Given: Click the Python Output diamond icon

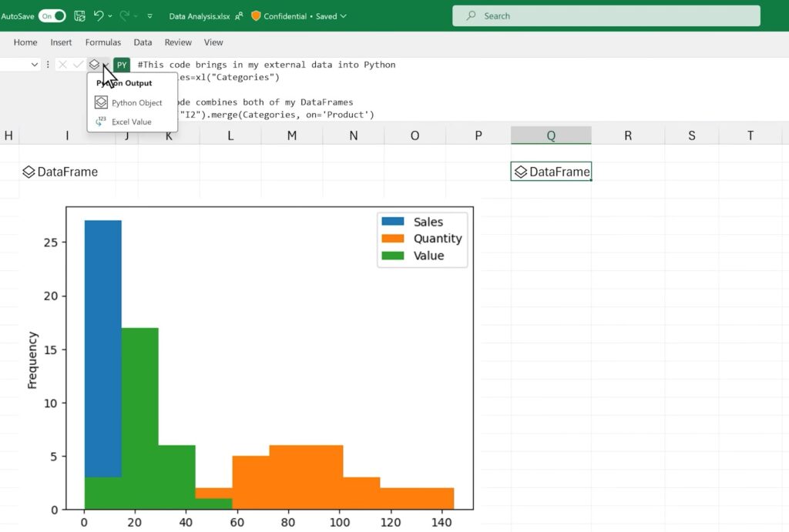Looking at the screenshot, I should point(95,65).
